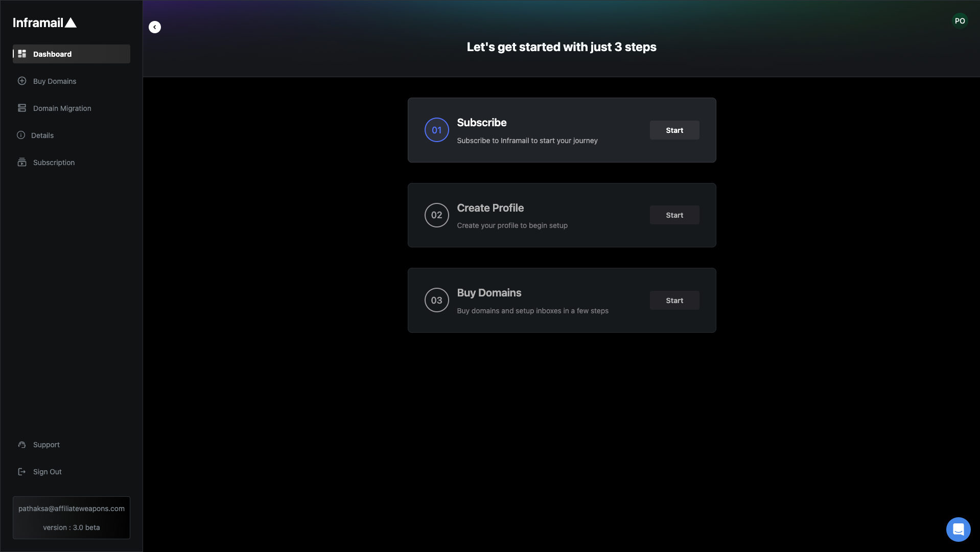Click the Dashboard grid icon

pos(22,54)
